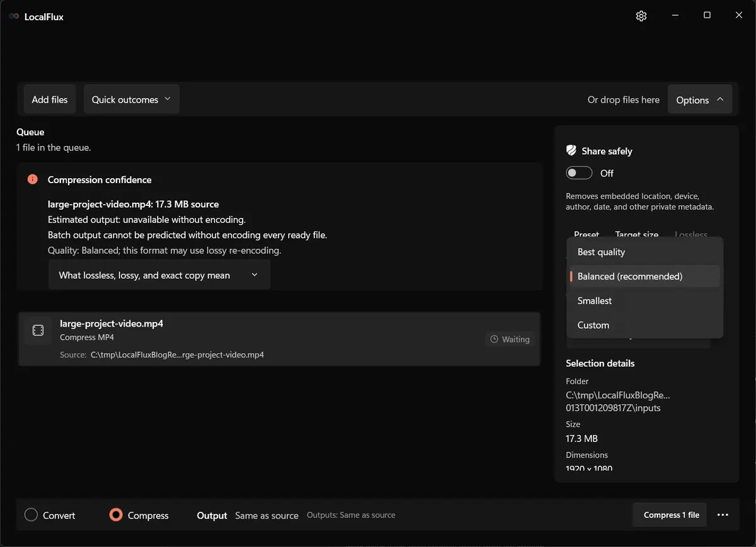Click the Share safely shield icon

pyautogui.click(x=571, y=150)
